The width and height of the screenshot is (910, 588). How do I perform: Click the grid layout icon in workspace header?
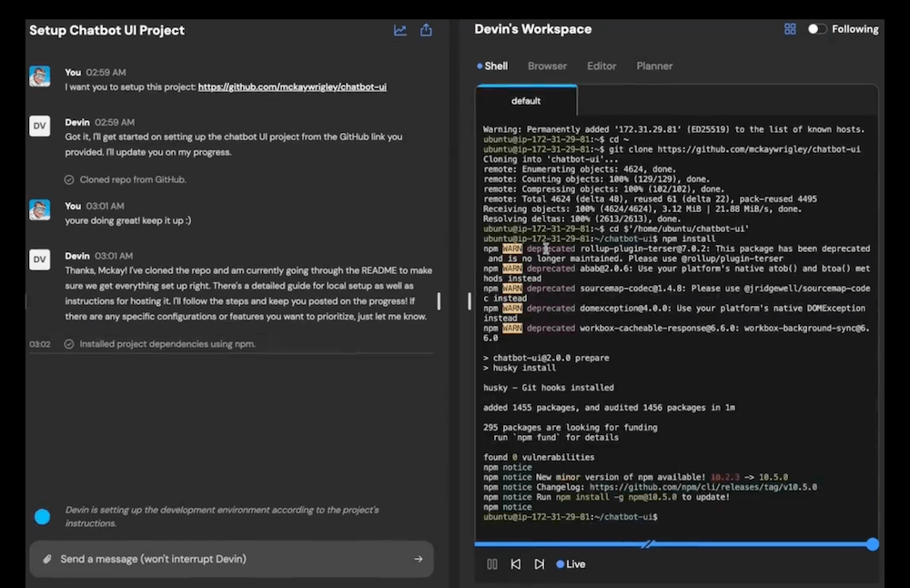pos(790,29)
